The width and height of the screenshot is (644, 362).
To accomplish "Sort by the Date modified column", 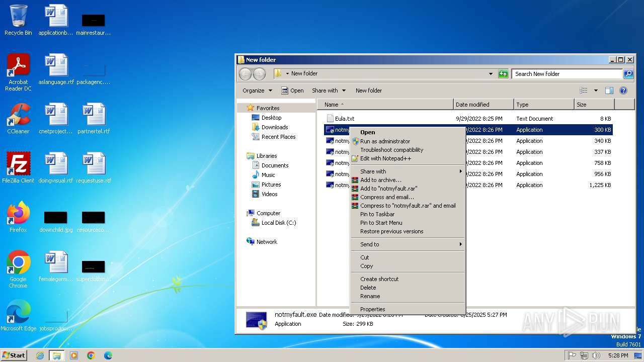I will coord(484,105).
